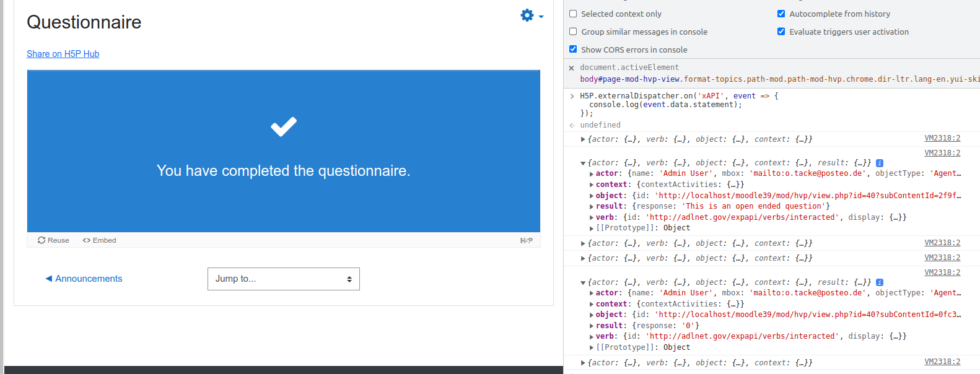This screenshot has height=374, width=980.
Task: Click the H5P.externalDispatcher.on console command text
Action: (x=679, y=105)
